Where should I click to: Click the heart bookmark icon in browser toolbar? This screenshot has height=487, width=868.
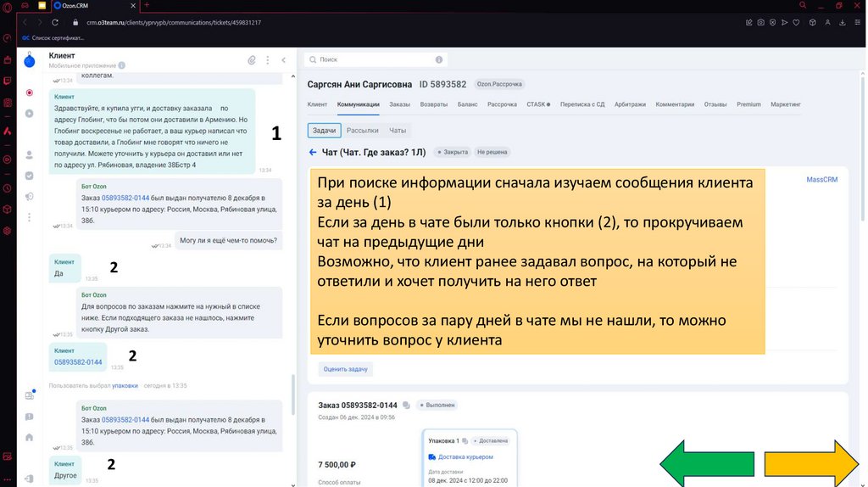[796, 23]
